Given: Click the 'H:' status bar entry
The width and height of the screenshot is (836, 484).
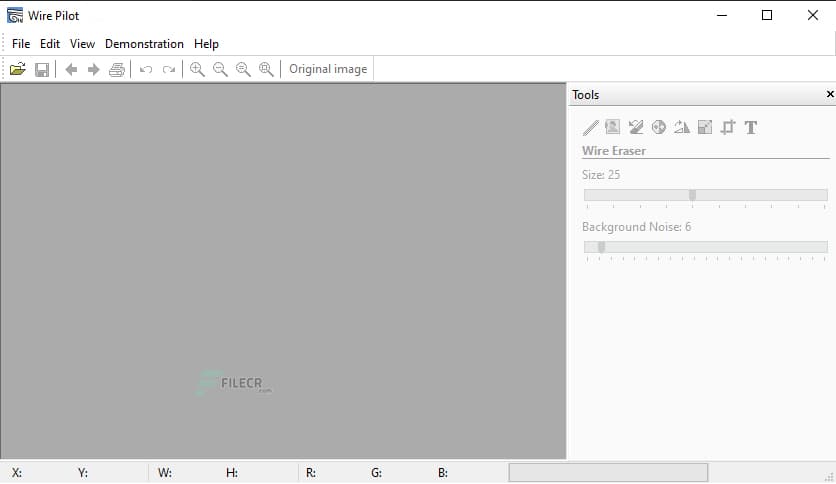Looking at the screenshot, I should (232, 473).
